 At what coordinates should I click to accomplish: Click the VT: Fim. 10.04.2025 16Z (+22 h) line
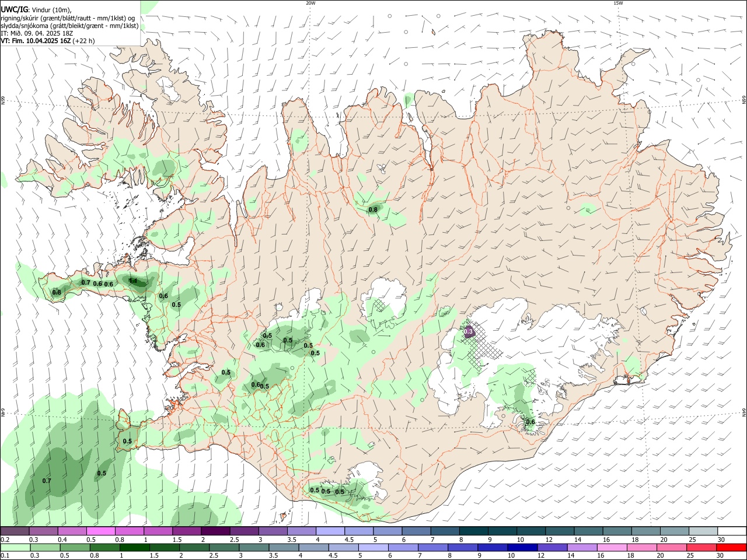pyautogui.click(x=47, y=41)
